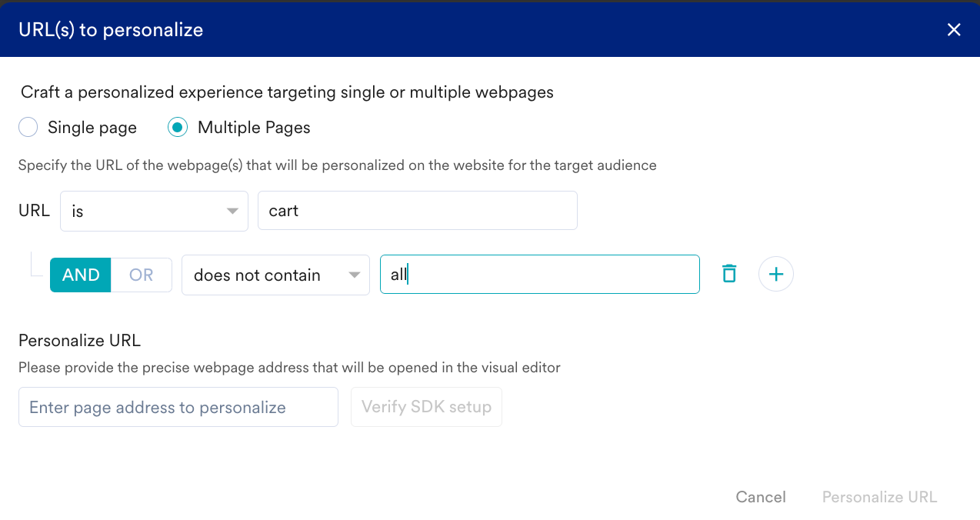
Task: Delete the 'does not contain' condition row
Action: (x=729, y=274)
